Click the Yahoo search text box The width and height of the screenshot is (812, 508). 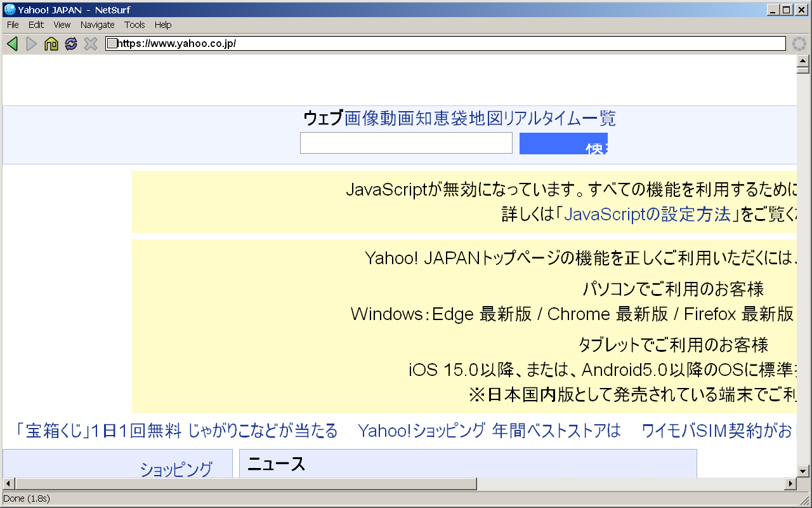pyautogui.click(x=406, y=143)
